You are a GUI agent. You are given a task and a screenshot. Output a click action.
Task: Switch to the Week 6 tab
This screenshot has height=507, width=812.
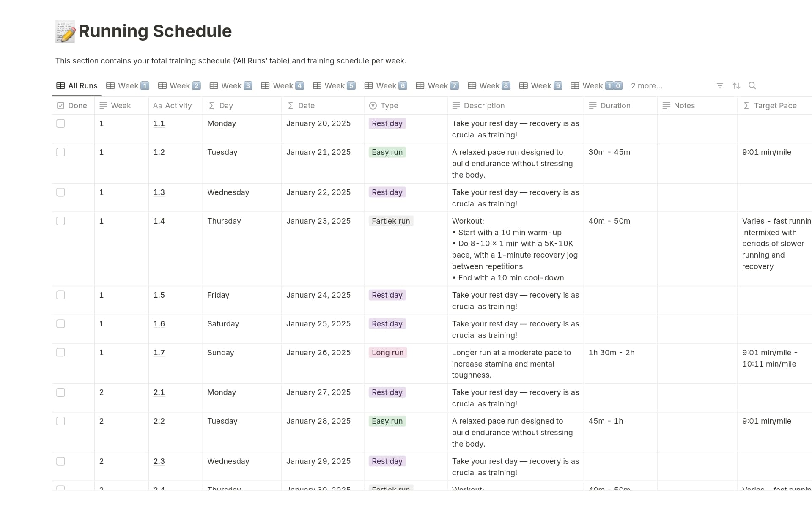click(x=386, y=86)
